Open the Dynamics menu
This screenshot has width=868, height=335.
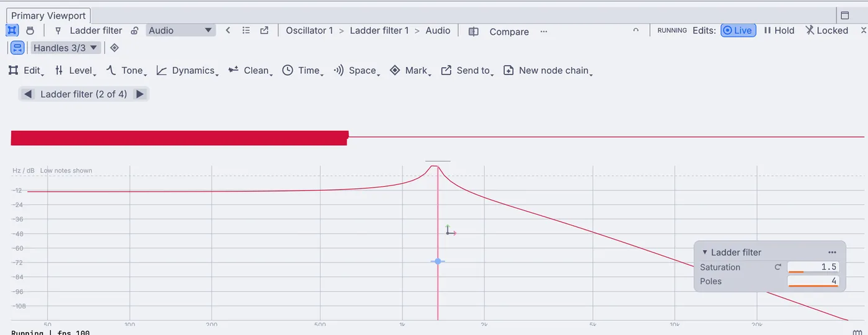click(x=188, y=71)
